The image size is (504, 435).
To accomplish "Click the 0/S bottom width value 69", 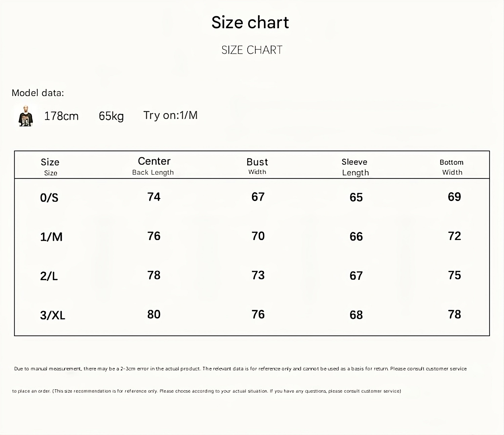I will coord(454,197).
